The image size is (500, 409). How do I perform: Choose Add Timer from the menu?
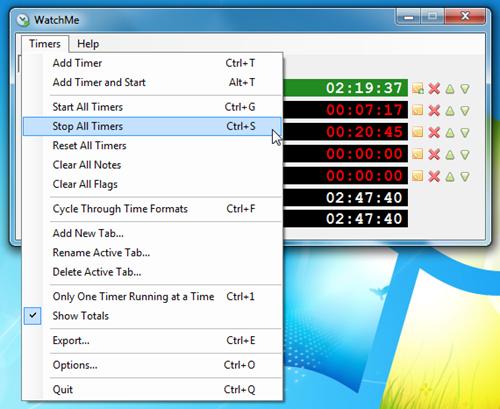153,63
